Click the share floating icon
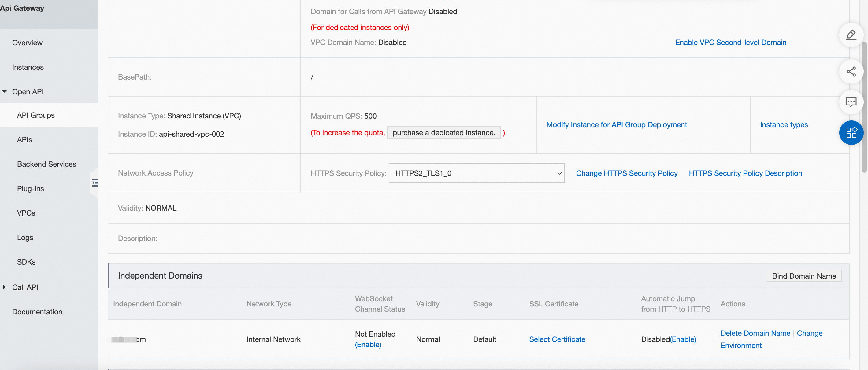 851,72
